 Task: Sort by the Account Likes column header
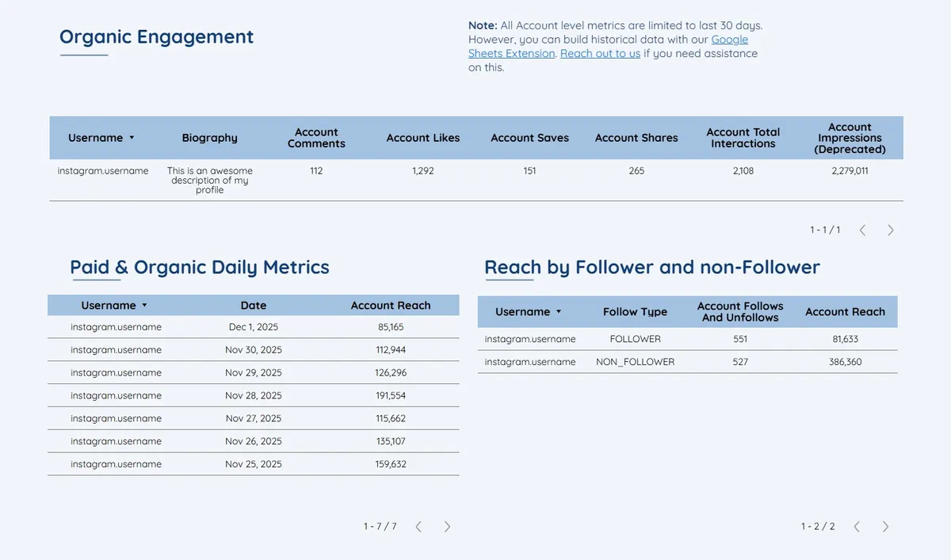tap(423, 137)
